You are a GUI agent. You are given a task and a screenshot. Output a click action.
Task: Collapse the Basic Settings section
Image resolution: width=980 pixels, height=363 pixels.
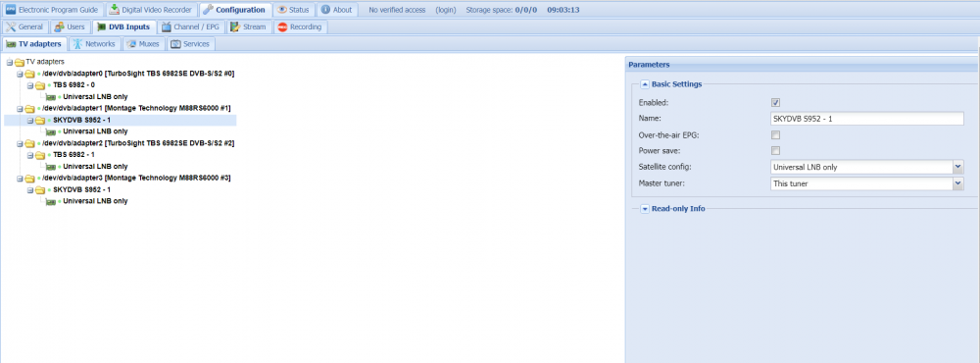[645, 83]
